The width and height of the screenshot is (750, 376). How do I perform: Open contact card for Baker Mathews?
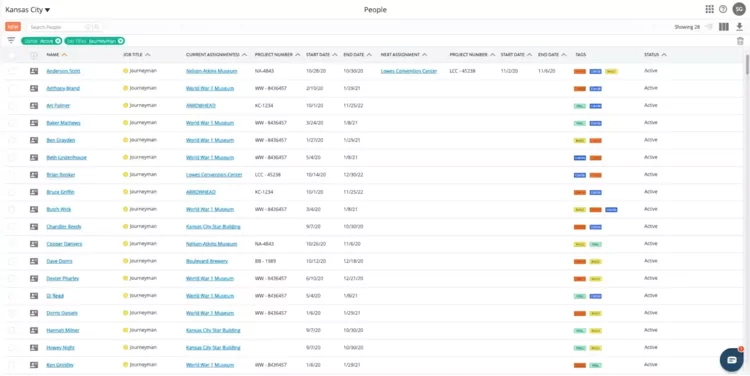[x=34, y=123]
